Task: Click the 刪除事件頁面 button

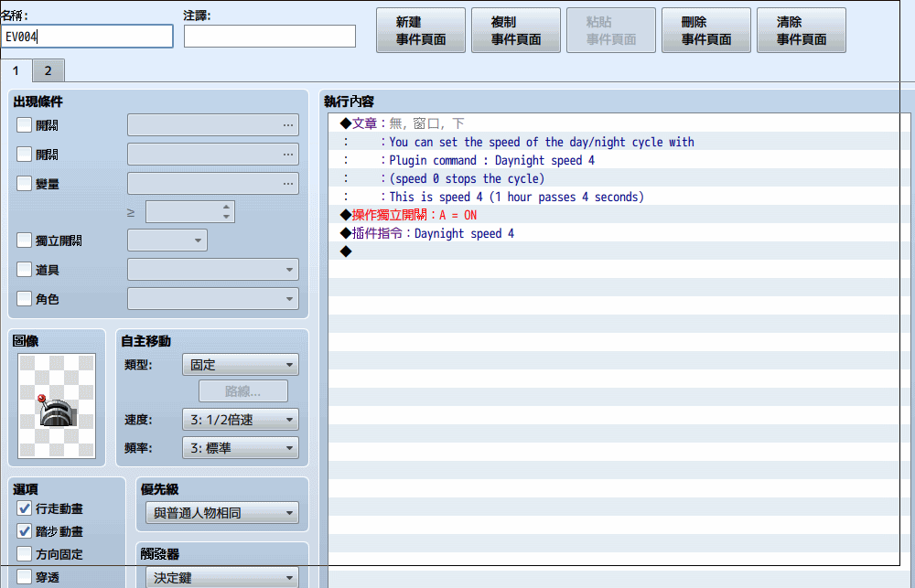Action: (x=706, y=30)
